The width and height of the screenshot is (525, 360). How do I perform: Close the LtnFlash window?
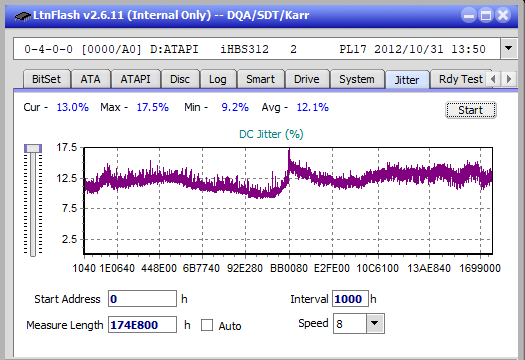tap(503, 15)
